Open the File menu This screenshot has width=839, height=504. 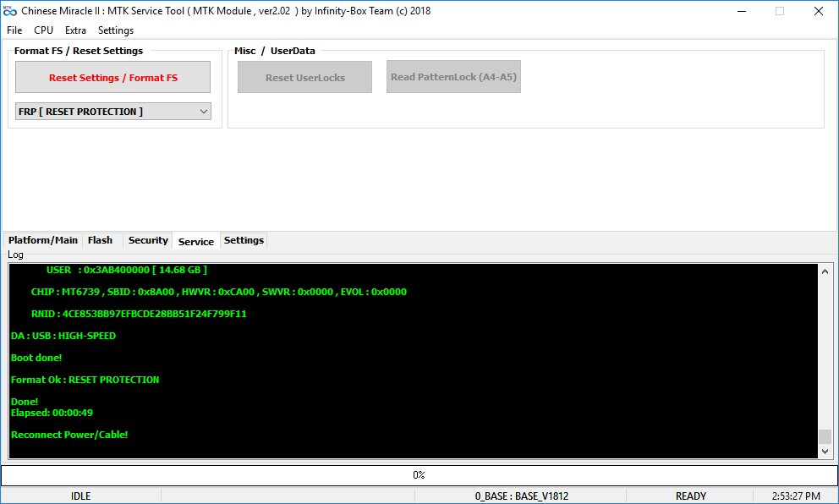tap(14, 30)
